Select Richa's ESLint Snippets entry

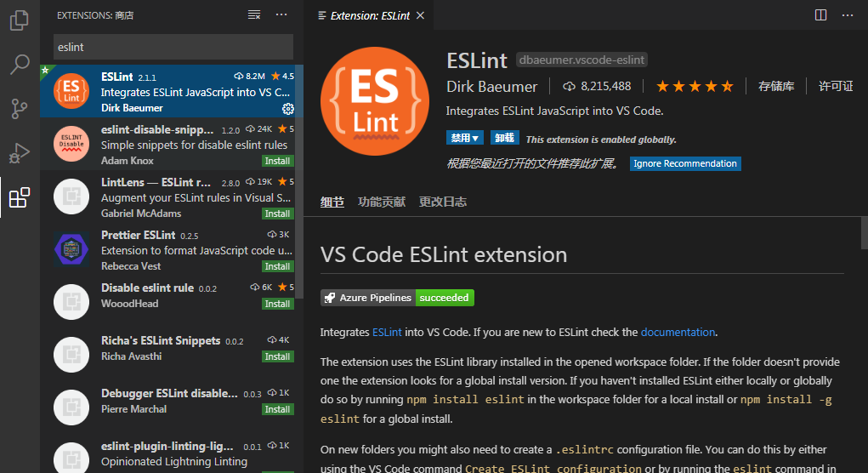(172, 355)
